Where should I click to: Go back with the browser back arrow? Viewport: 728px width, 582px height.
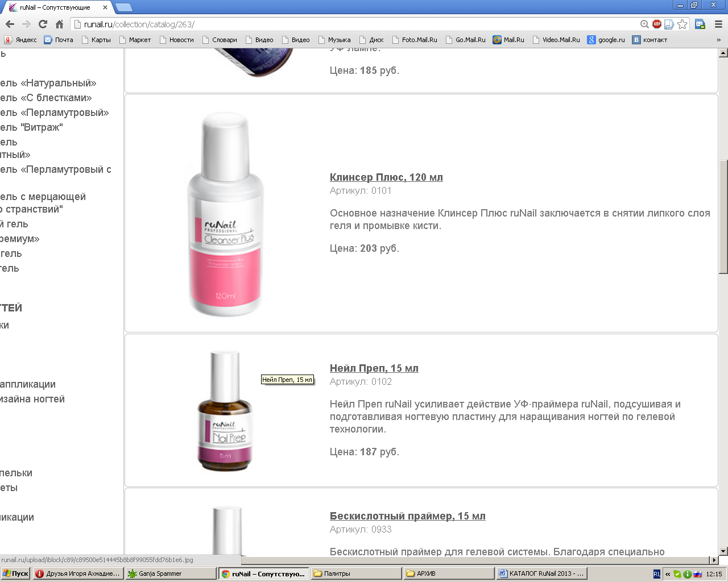coord(10,24)
